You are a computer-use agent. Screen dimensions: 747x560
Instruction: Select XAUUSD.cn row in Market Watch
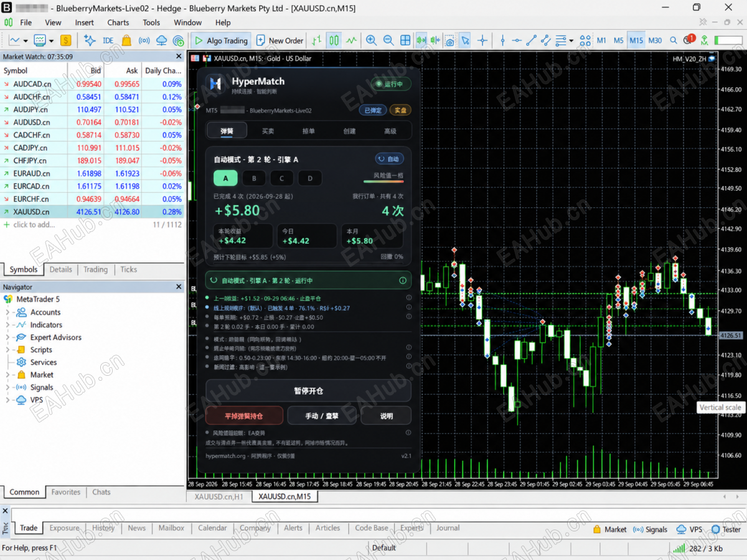coord(92,212)
